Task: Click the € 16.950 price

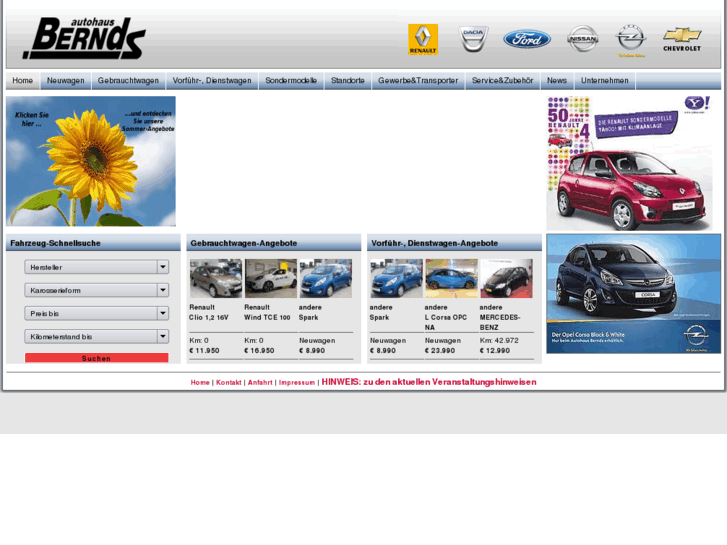Action: click(259, 351)
